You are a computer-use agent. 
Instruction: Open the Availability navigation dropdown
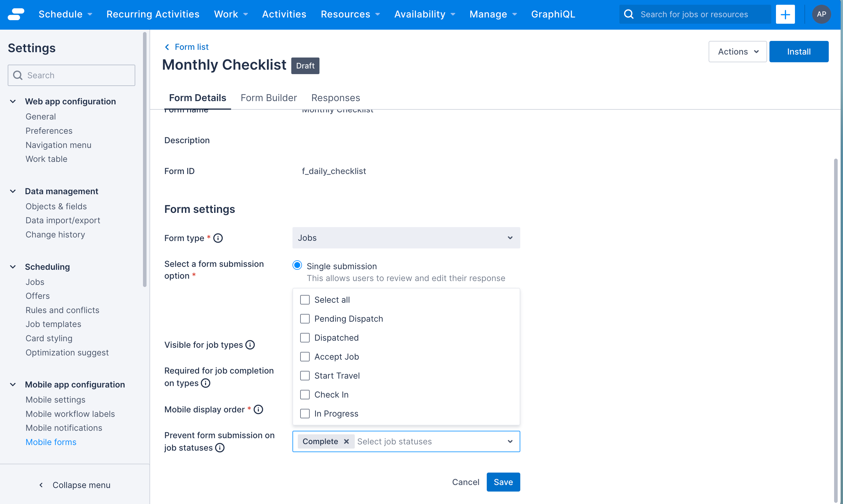[x=424, y=14]
